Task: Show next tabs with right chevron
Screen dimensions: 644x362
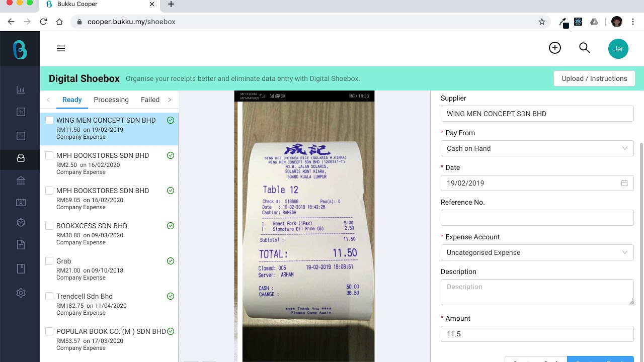Action: [170, 100]
